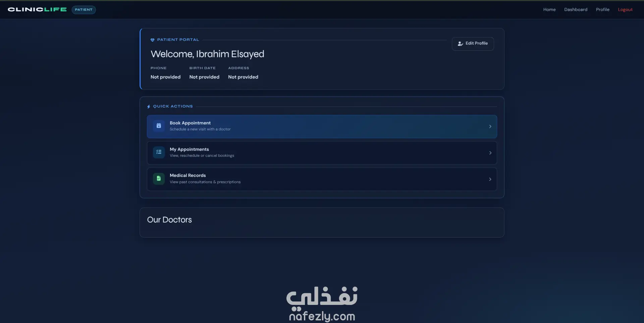Click the "Welcome, Ibrahim Elsayed" heading
This screenshot has width=644, height=323.
coord(207,54)
